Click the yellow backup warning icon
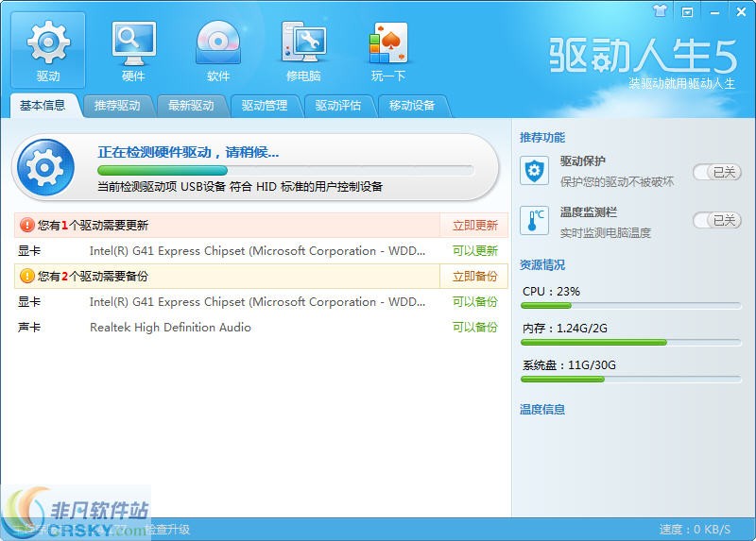756x541 pixels. click(27, 276)
